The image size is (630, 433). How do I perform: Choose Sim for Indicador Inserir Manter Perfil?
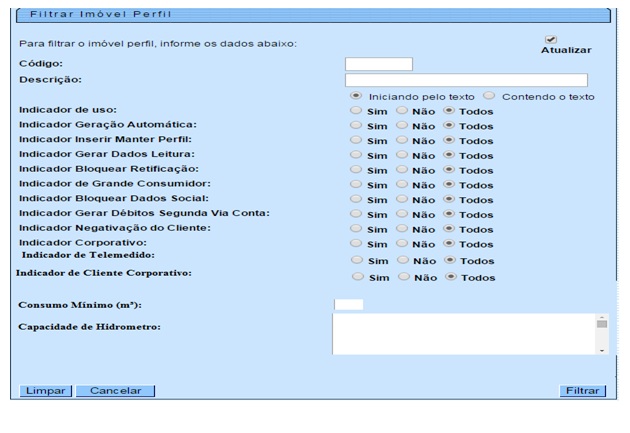pos(356,140)
